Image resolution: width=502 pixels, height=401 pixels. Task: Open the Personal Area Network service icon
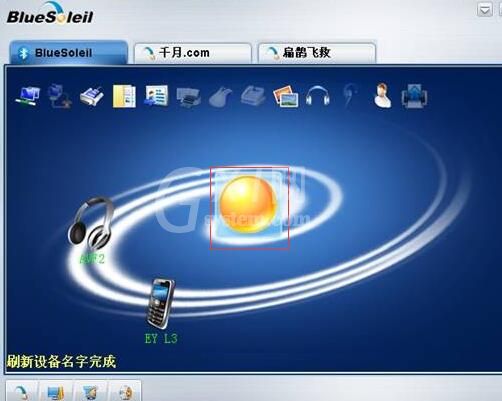tap(28, 96)
